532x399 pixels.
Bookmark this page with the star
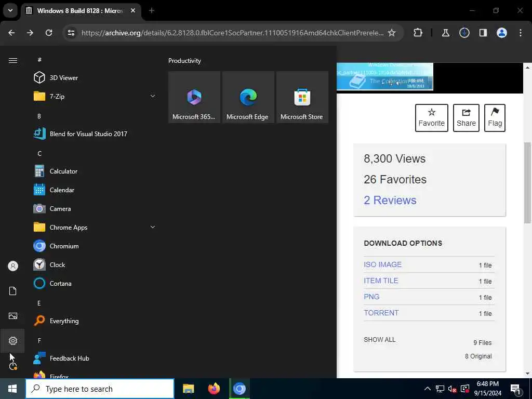pyautogui.click(x=392, y=33)
